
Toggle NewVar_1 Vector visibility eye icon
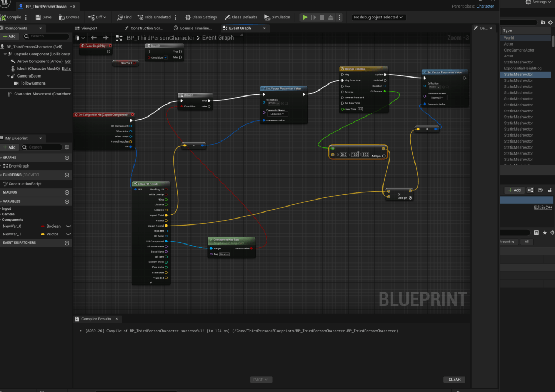pyautogui.click(x=68, y=234)
